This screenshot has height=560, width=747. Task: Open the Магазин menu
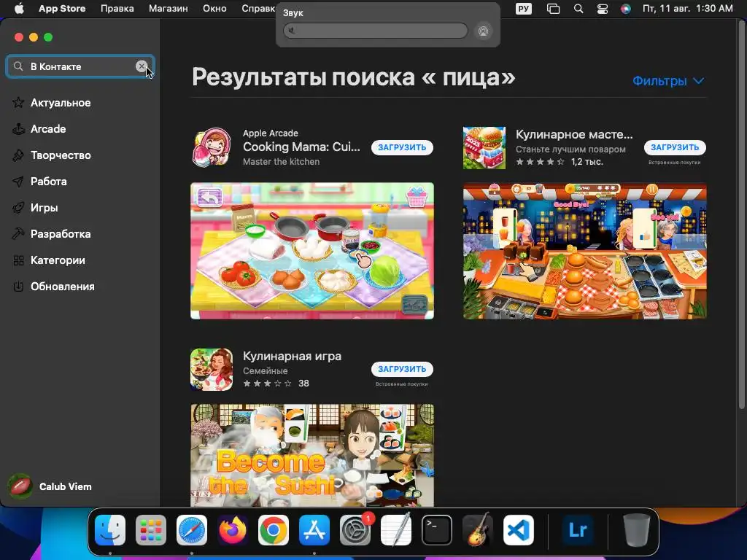(x=169, y=9)
